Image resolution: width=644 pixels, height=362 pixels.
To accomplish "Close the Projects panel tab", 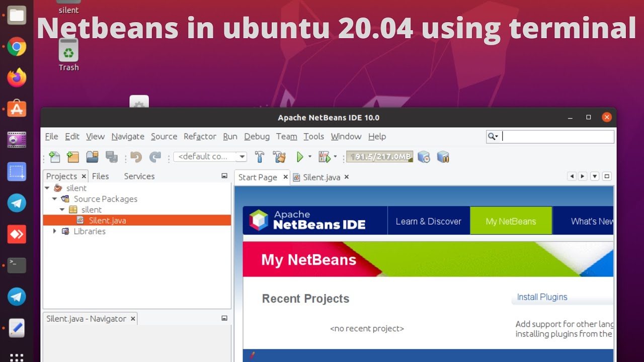I will [84, 176].
